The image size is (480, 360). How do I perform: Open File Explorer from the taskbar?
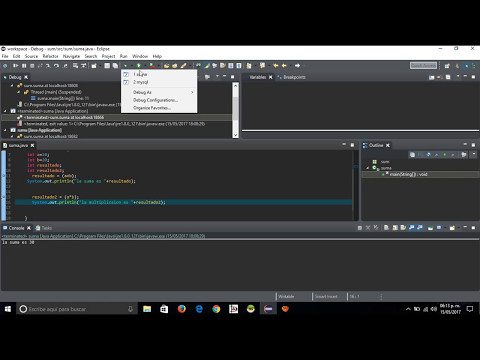click(x=147, y=309)
